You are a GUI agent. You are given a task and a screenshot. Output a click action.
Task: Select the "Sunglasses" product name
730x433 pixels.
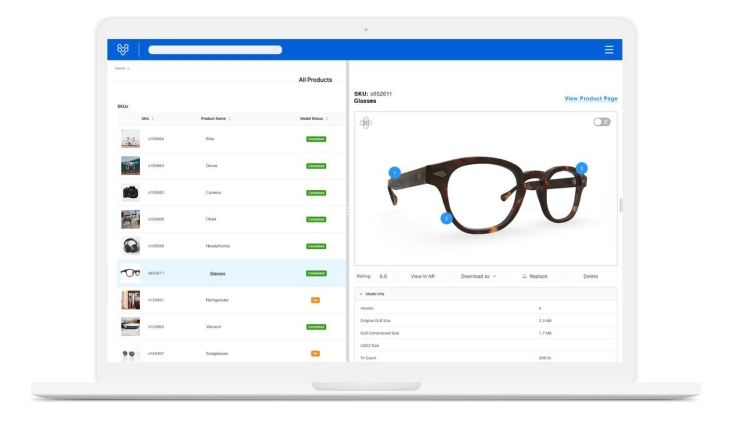216,354
